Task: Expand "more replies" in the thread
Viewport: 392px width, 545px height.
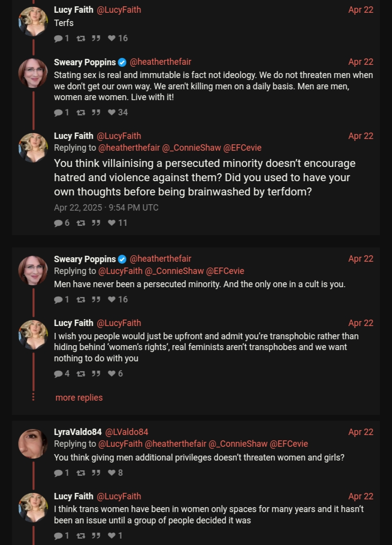Action: (x=79, y=398)
